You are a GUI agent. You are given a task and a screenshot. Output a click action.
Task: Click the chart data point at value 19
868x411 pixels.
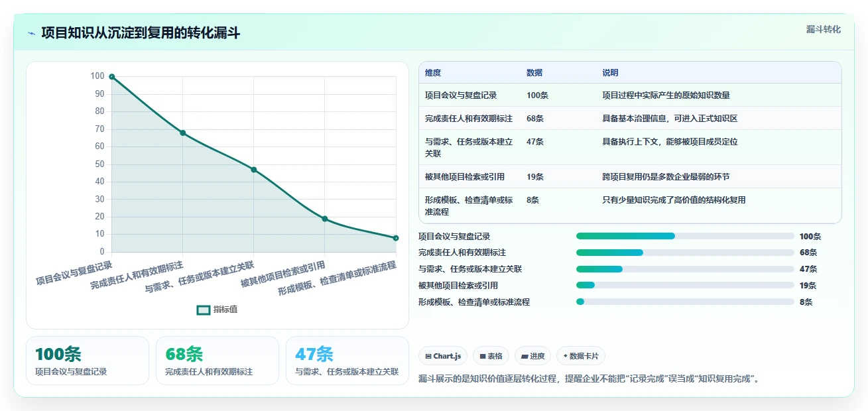pyautogui.click(x=325, y=219)
